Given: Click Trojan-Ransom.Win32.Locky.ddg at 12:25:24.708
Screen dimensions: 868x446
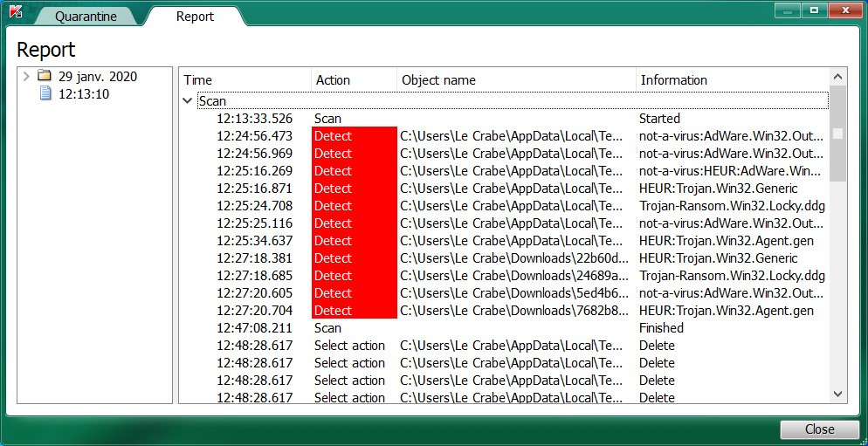Looking at the screenshot, I should pyautogui.click(x=732, y=206).
